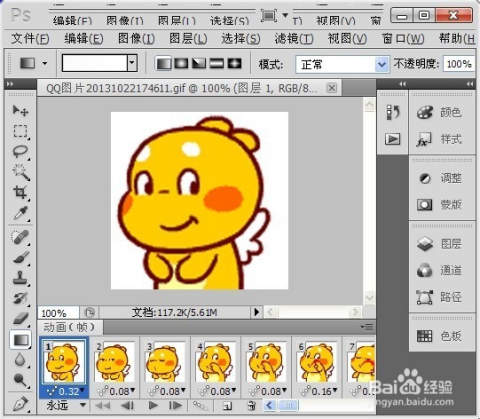Open the 色板 swatches panel
480x419 pixels.
pos(439,336)
